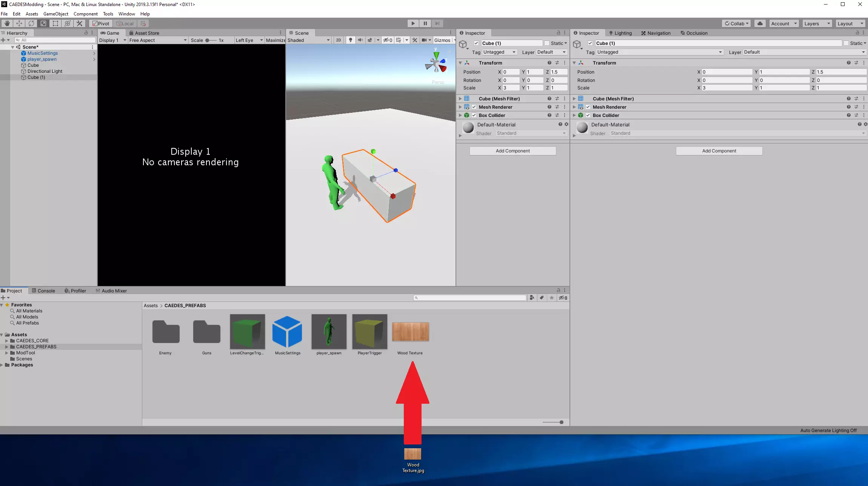Toggle Static checkbox in left Inspector
This screenshot has width=868, height=486.
coord(547,43)
